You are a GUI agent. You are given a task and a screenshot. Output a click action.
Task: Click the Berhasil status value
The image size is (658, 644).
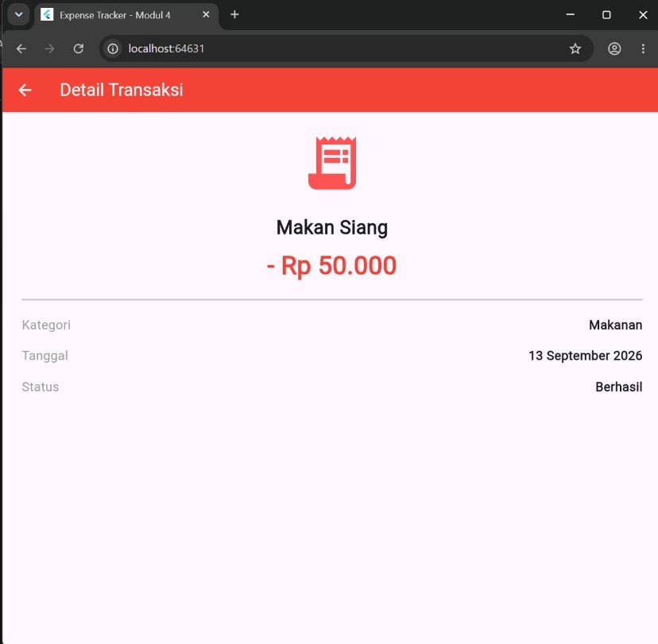pos(618,387)
